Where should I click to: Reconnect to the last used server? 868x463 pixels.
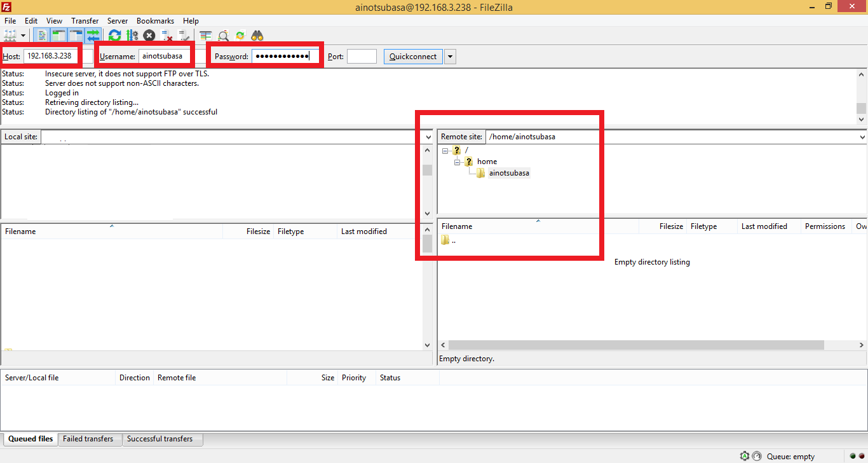click(184, 36)
